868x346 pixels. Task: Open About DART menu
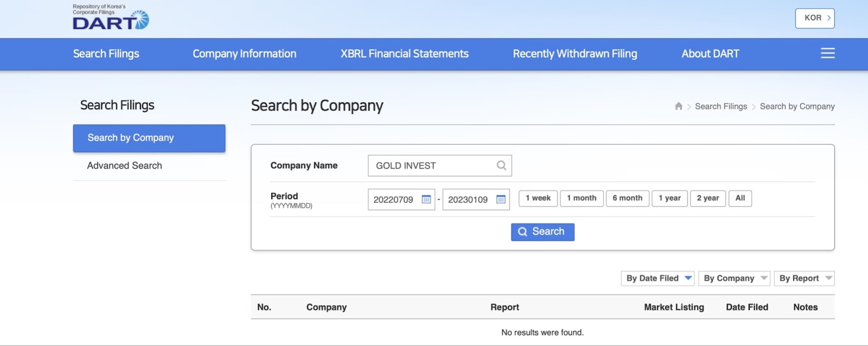[710, 54]
